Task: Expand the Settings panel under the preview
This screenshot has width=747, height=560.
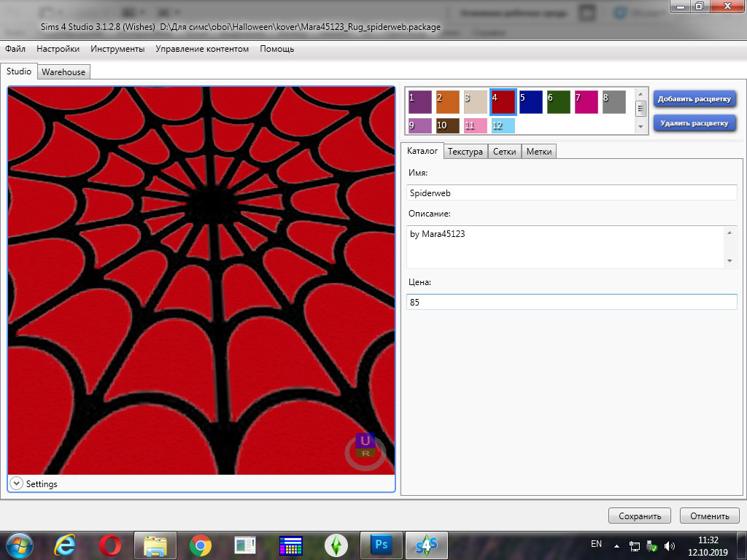Action: click(16, 483)
